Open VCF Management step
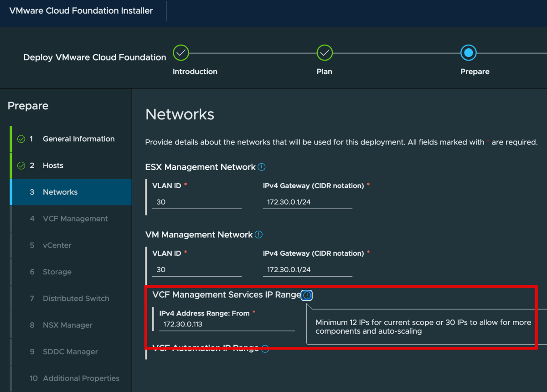Screen dimensions: 547x392 71,219
